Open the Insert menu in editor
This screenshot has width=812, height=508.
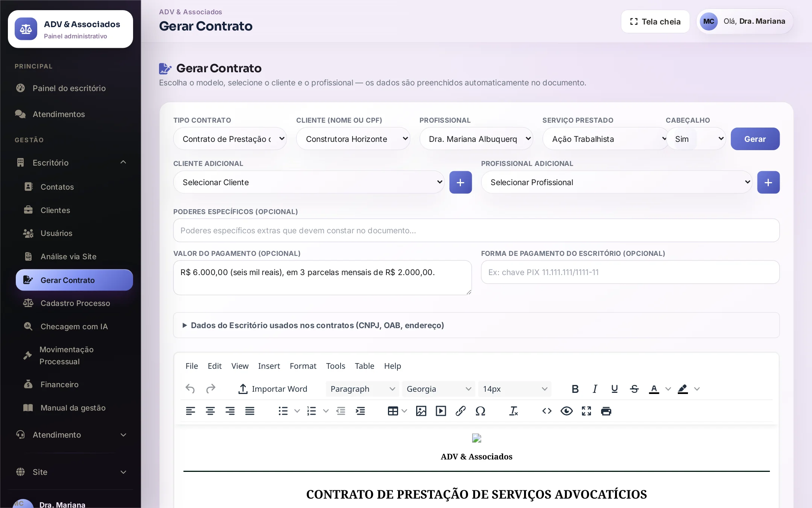[269, 366]
